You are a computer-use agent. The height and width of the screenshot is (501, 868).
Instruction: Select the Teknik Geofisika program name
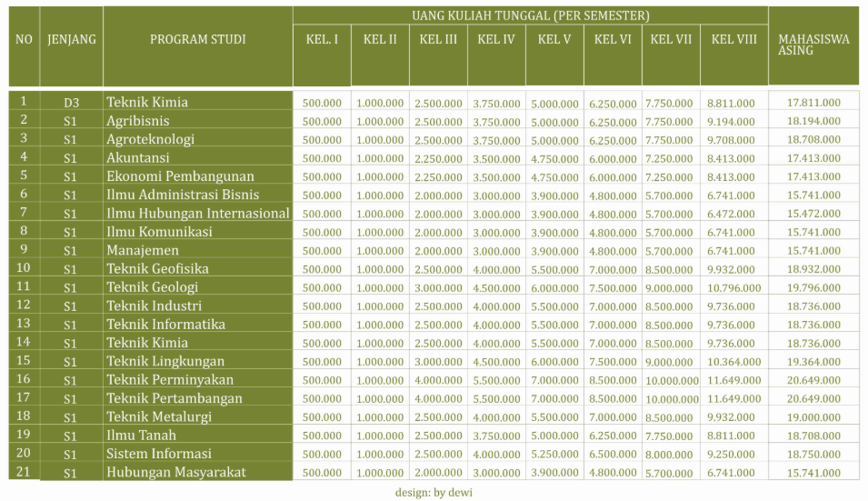[x=158, y=268]
